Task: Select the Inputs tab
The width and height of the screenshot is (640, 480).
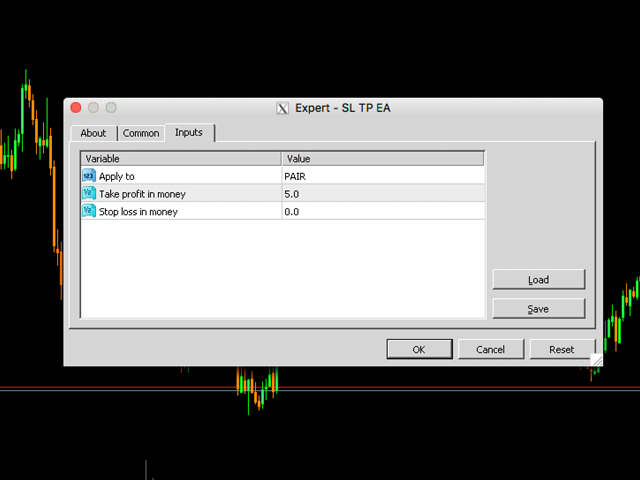Action: pyautogui.click(x=189, y=133)
